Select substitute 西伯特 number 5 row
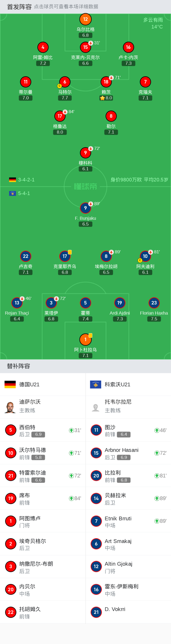171x644 pixels. click(x=43, y=430)
